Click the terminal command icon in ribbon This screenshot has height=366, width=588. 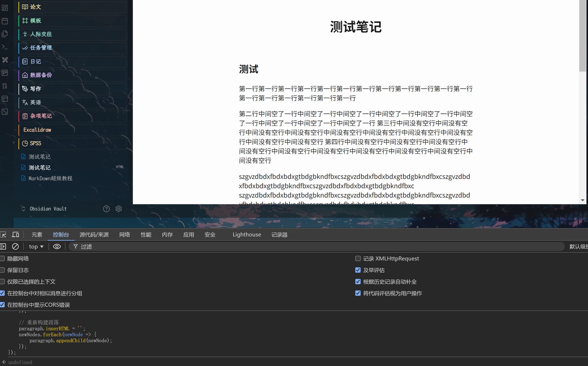coord(5,47)
